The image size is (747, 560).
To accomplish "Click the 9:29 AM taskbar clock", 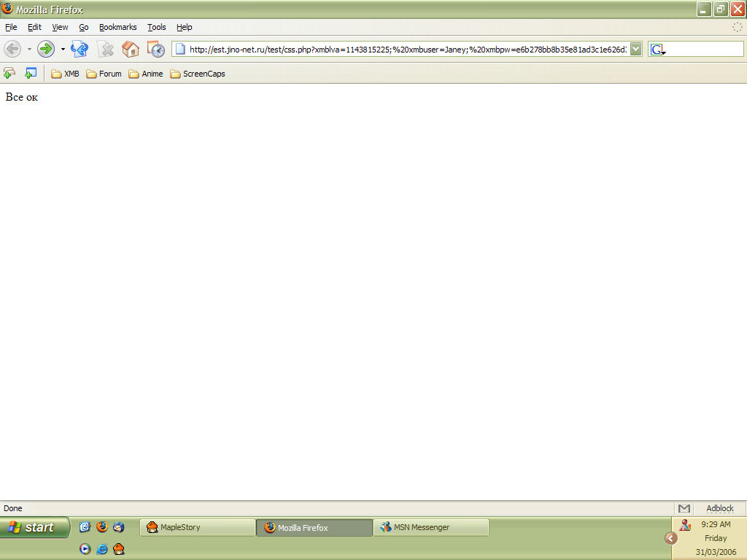I will pyautogui.click(x=716, y=524).
